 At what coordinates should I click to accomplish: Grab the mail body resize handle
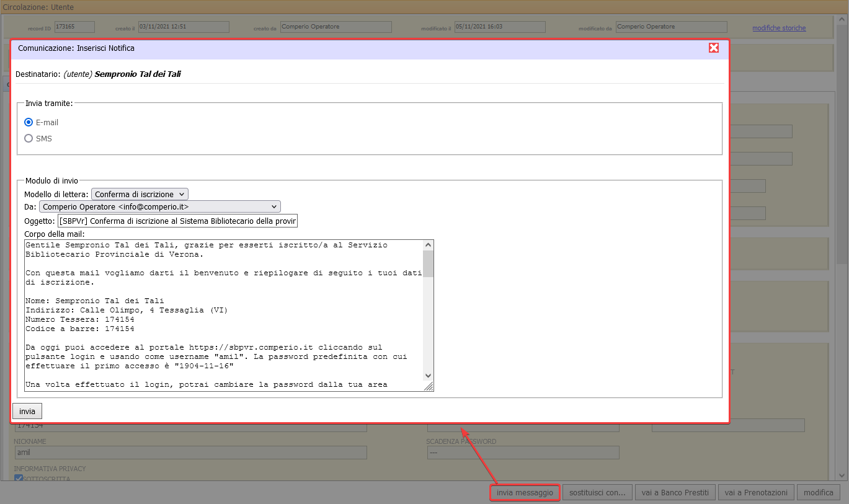point(429,386)
